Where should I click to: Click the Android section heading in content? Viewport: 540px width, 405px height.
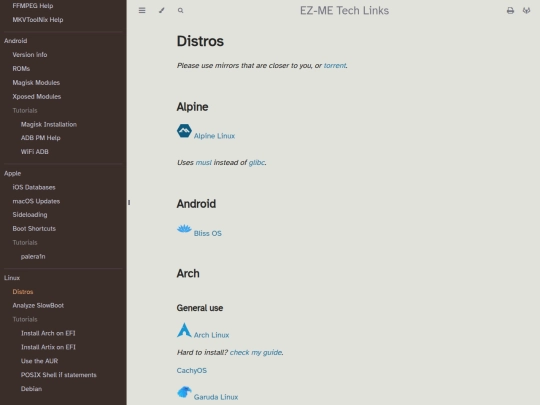pos(196,204)
